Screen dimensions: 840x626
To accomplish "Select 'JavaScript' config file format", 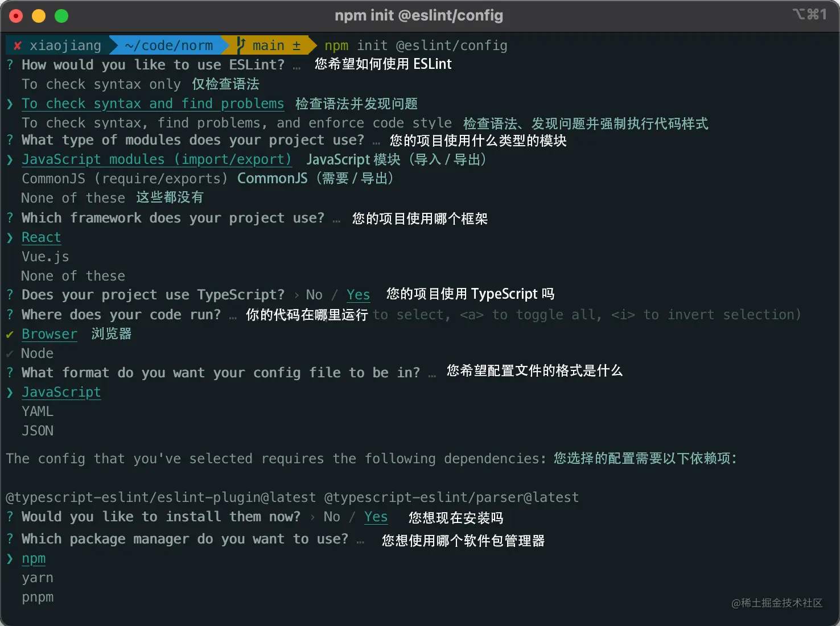I will [61, 392].
